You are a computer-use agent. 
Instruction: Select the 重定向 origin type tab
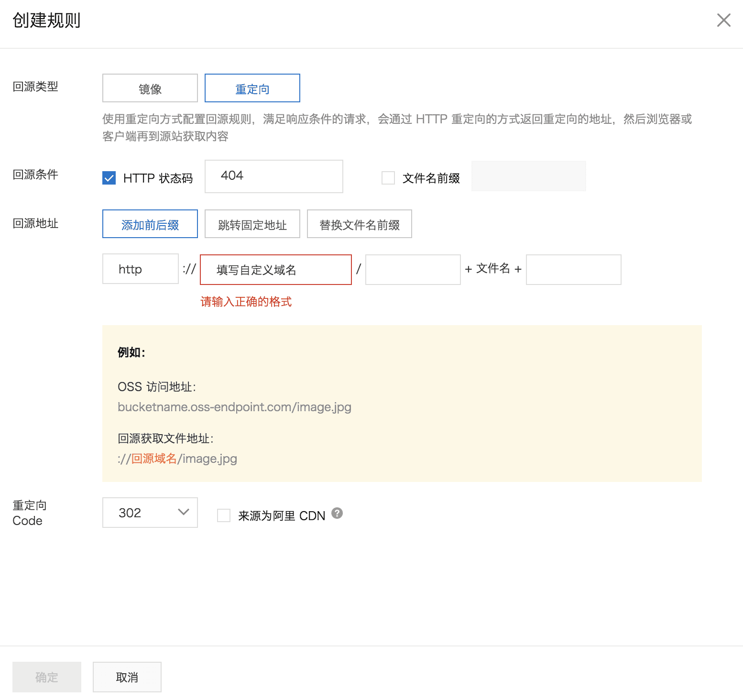click(x=252, y=88)
